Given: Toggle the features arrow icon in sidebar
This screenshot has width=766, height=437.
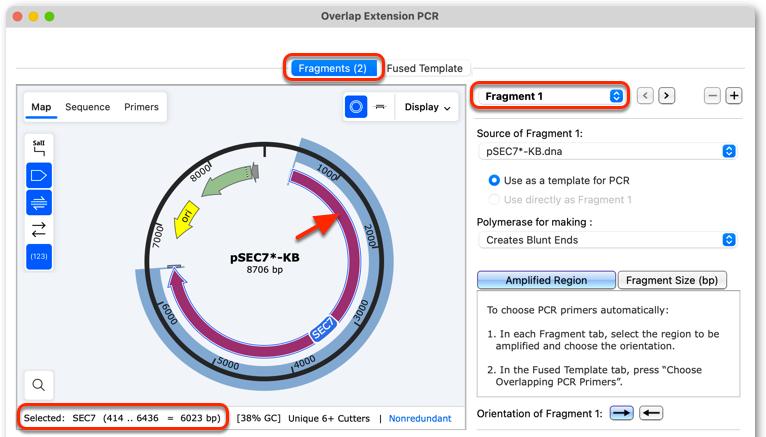Looking at the screenshot, I should point(39,175).
